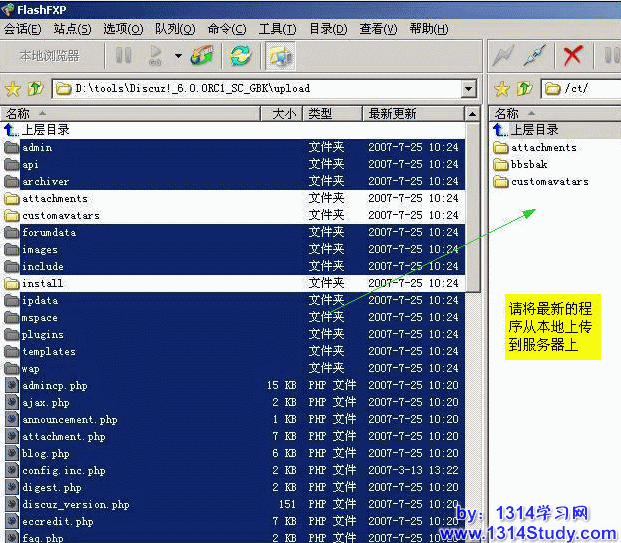This screenshot has height=543, width=621.
Task: Click the remote pane connect icon
Action: coord(503,56)
